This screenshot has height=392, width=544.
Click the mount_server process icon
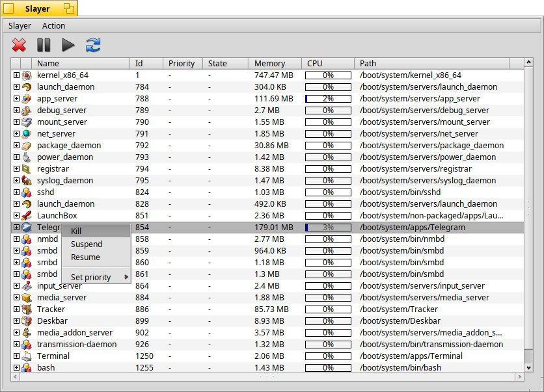click(x=27, y=122)
